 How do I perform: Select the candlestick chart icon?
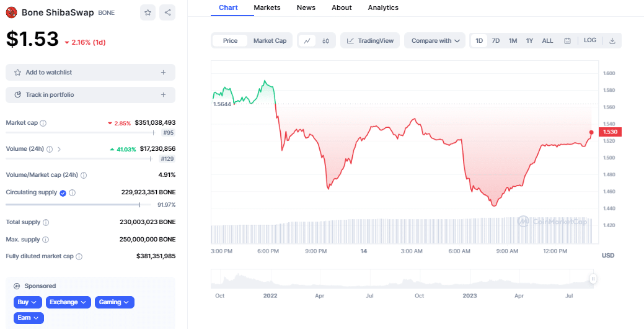325,41
